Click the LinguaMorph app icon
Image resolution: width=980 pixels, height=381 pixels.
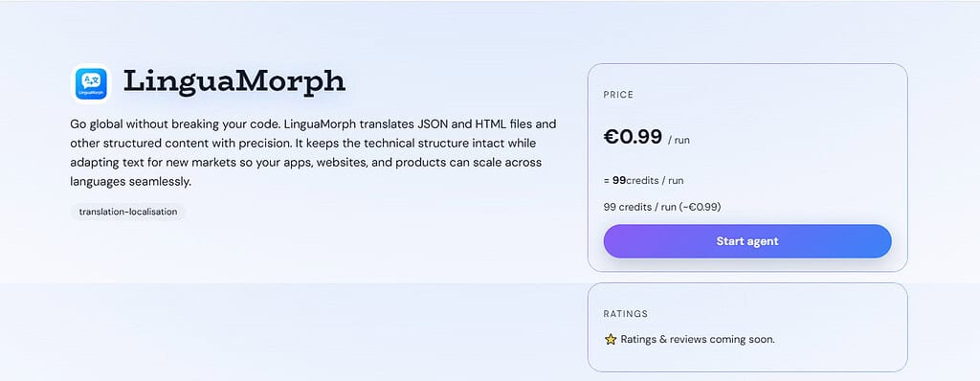(91, 83)
